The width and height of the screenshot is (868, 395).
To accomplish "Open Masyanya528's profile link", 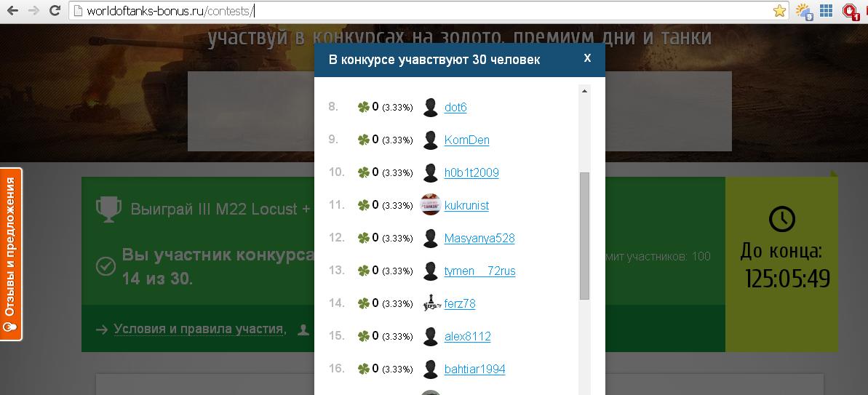I will click(479, 239).
